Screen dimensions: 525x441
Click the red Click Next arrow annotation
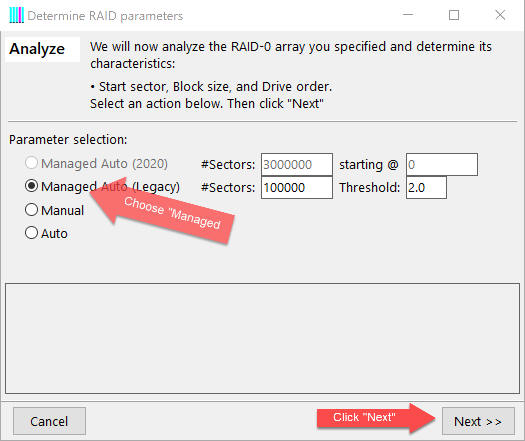tap(376, 418)
